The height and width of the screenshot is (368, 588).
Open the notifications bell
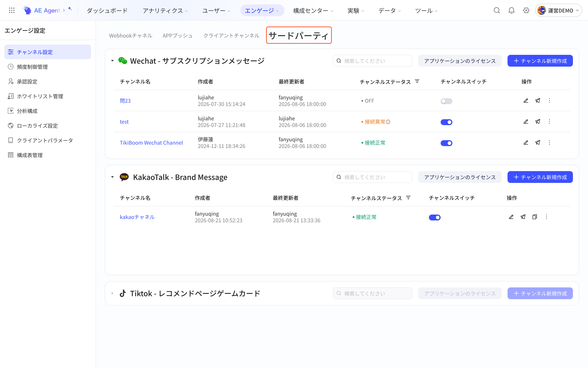(511, 10)
